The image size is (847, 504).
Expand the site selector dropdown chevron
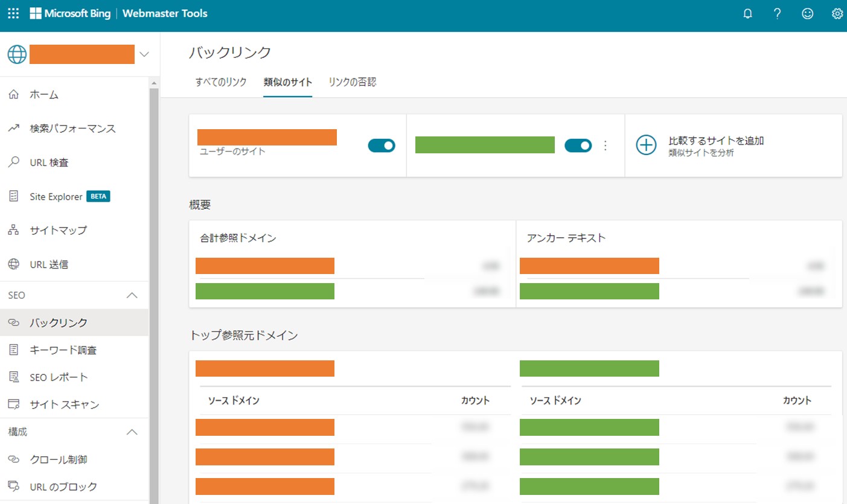(144, 54)
